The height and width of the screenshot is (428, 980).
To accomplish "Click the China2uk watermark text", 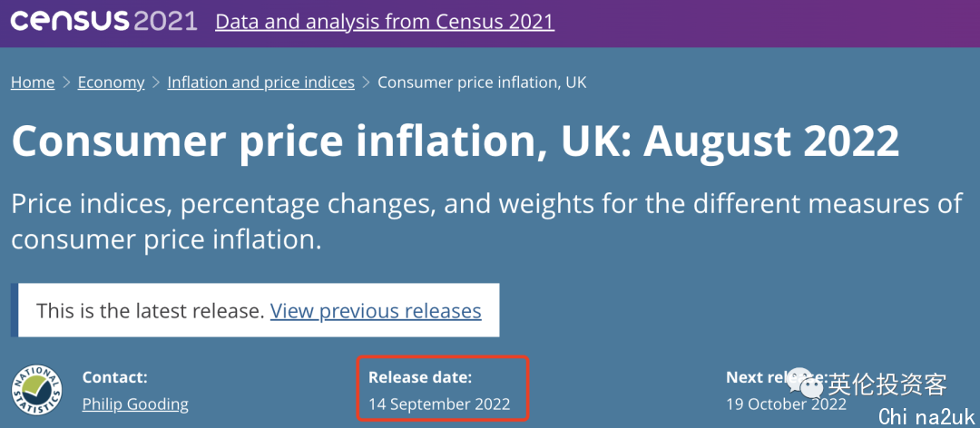I will coord(926,416).
